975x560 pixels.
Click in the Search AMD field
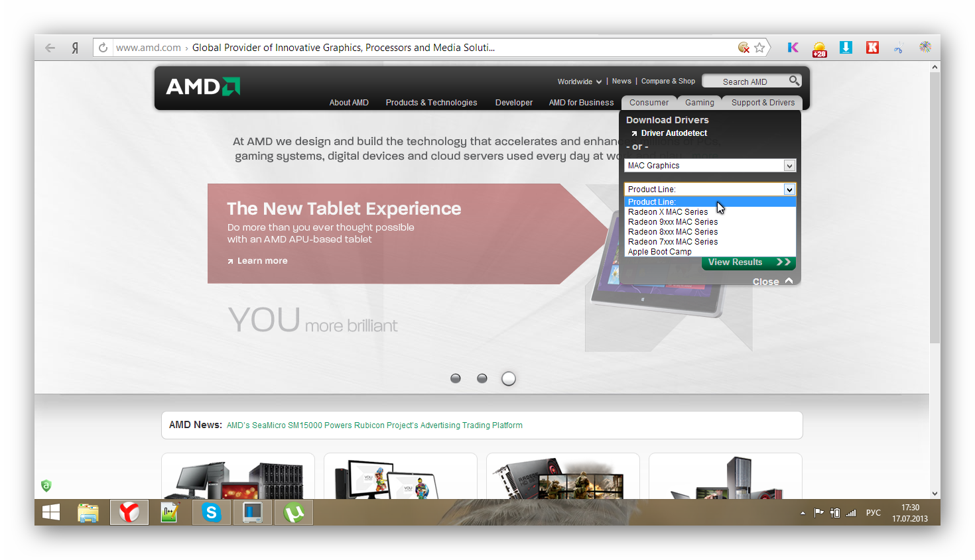(x=745, y=82)
